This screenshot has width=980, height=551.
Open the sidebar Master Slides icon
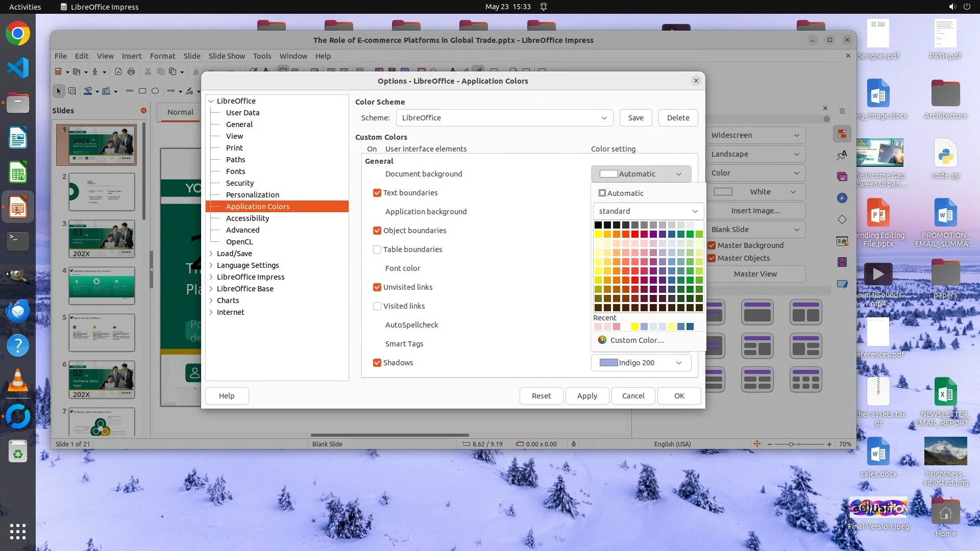click(x=842, y=284)
